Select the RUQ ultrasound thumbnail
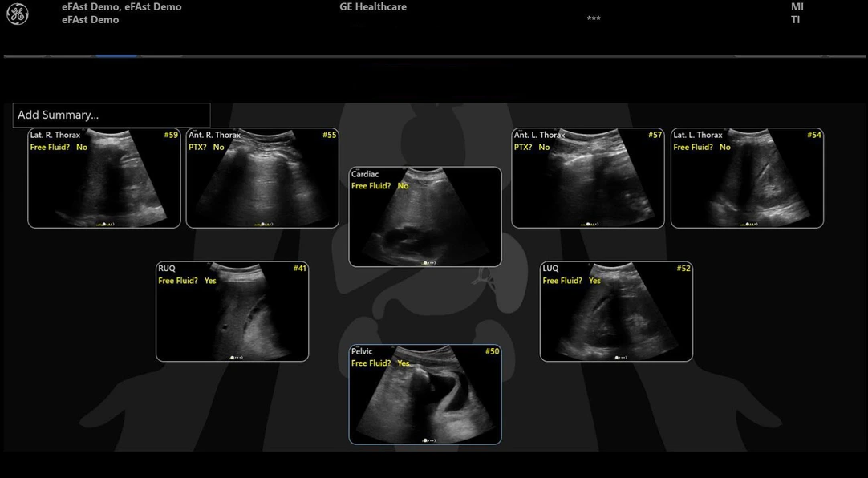The height and width of the screenshot is (478, 868). pyautogui.click(x=232, y=317)
